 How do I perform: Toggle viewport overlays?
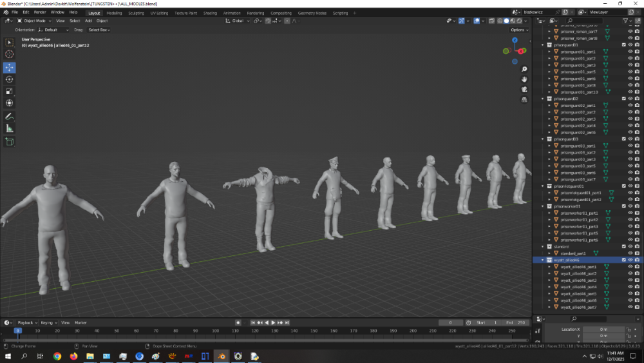tap(477, 21)
